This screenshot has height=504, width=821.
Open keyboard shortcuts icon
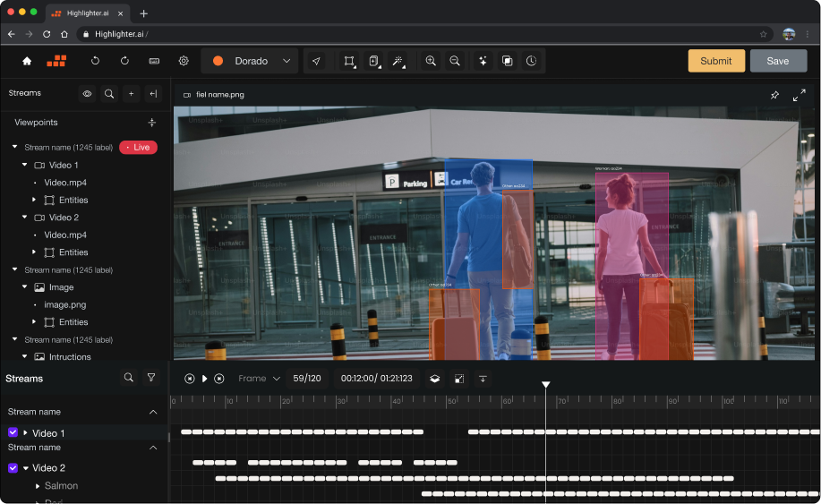pos(154,61)
